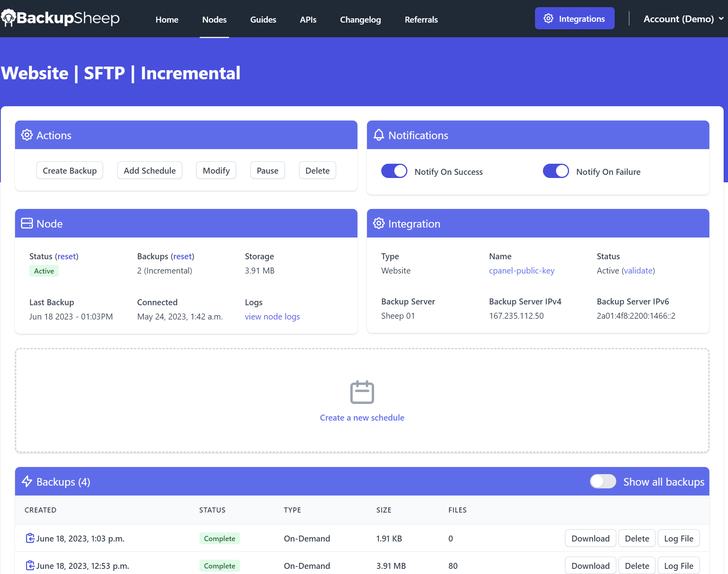Click the lightning bolt icon beside Backups (4)
Screen dimensions: 728x574
coord(27,481)
